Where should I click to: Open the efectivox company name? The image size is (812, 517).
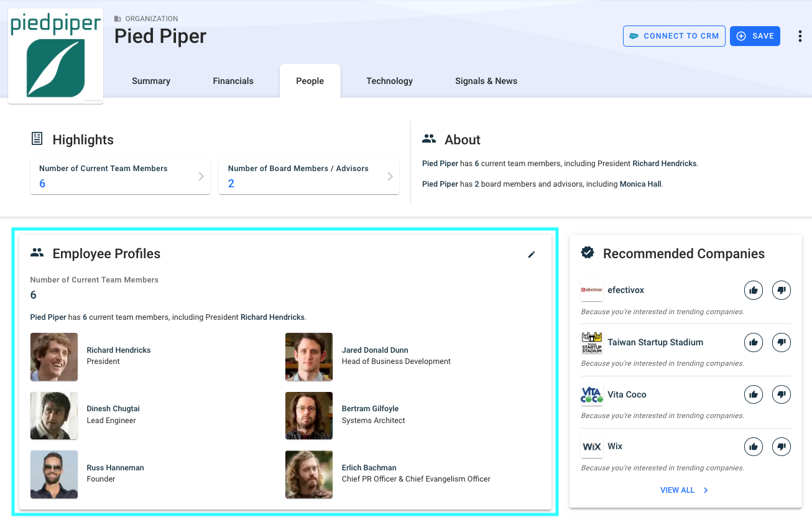[x=626, y=290]
